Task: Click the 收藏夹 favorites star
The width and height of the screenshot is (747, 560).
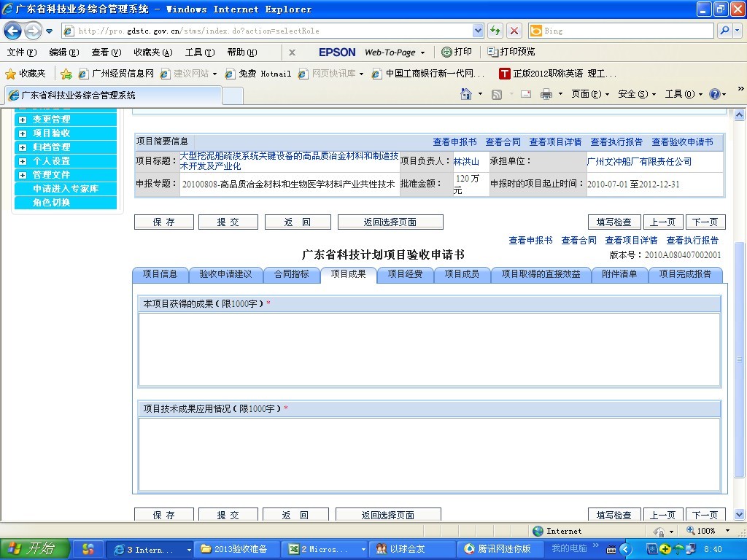Action: point(10,74)
